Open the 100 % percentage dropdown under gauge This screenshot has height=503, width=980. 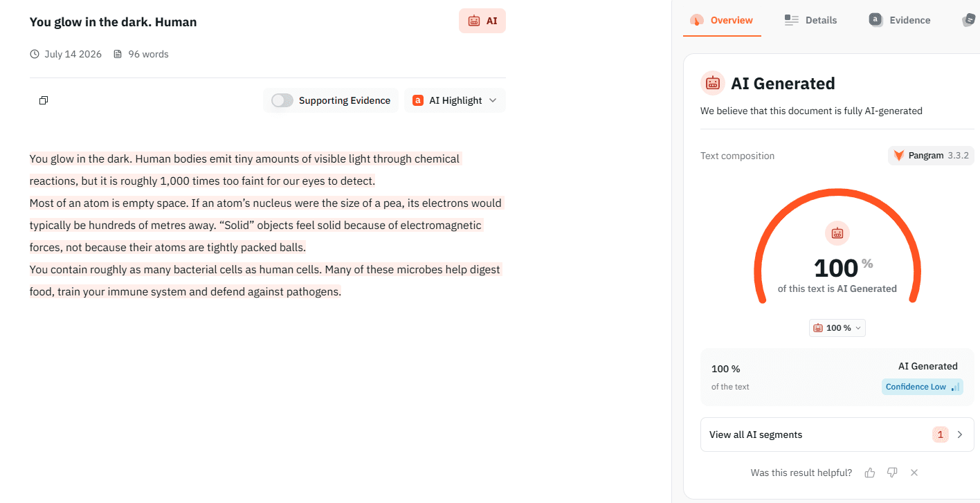click(x=837, y=328)
